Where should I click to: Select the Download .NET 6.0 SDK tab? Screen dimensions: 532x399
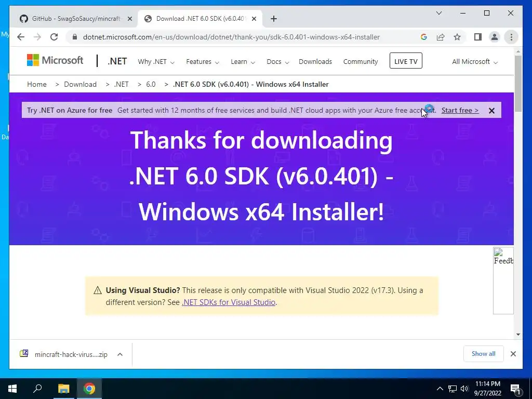pyautogui.click(x=200, y=19)
